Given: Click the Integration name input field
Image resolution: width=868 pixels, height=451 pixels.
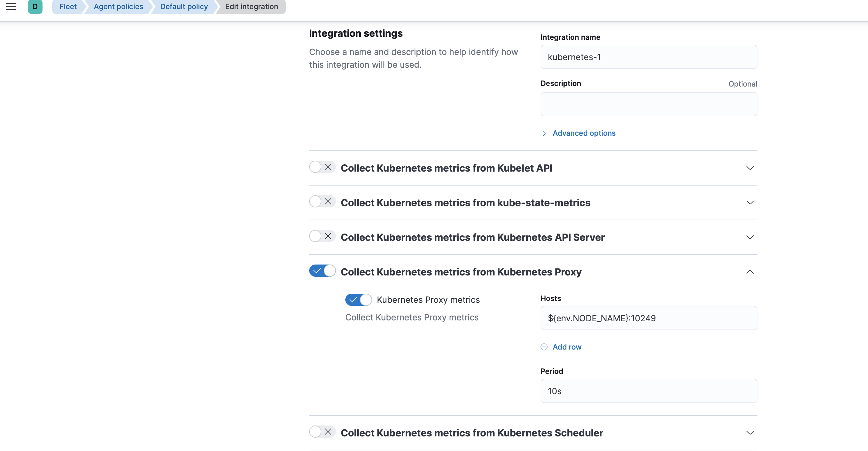Looking at the screenshot, I should pyautogui.click(x=648, y=57).
